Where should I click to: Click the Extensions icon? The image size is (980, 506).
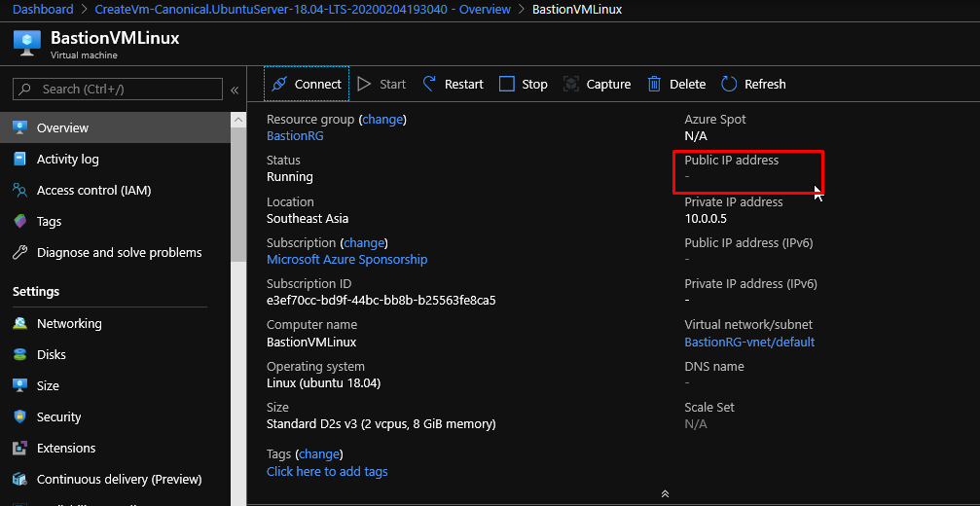pos(20,448)
